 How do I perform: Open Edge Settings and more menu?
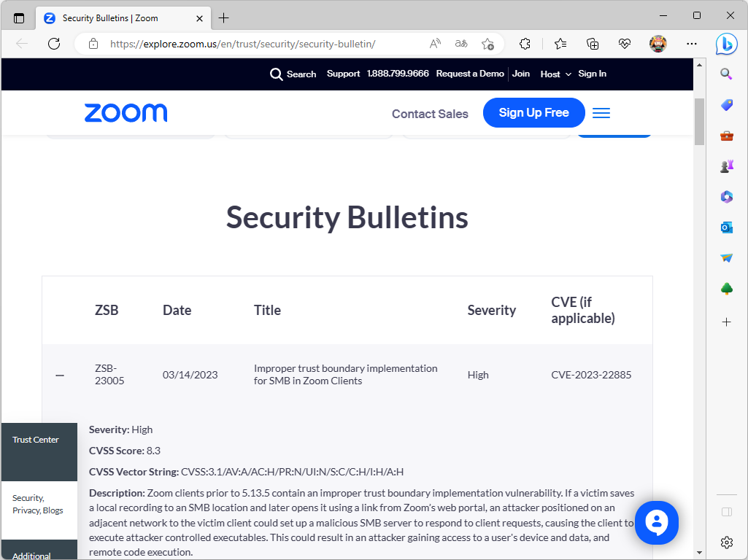[692, 44]
